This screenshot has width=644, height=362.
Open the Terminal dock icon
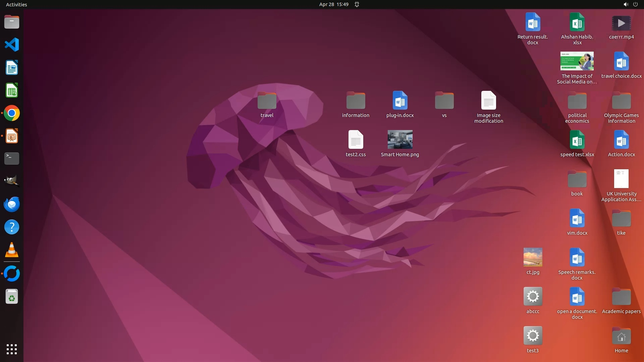tap(12, 159)
